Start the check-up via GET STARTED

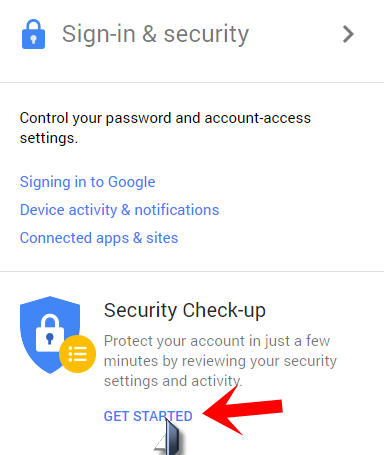point(148,416)
